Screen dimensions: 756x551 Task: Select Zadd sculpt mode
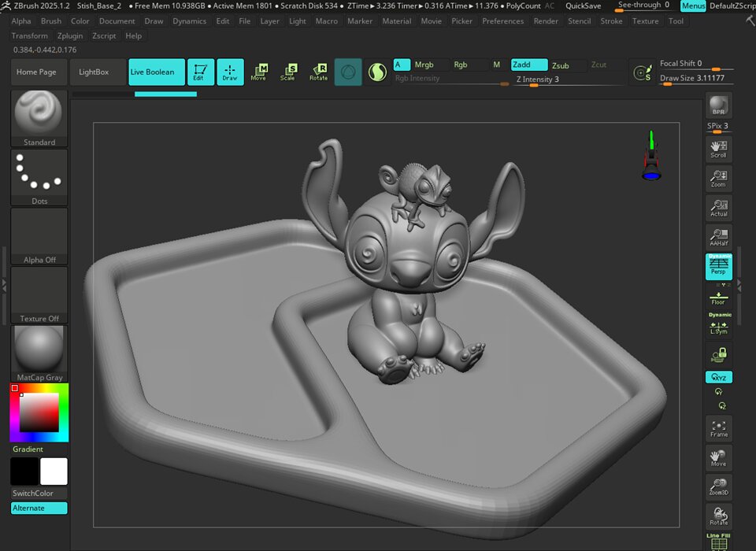(529, 65)
